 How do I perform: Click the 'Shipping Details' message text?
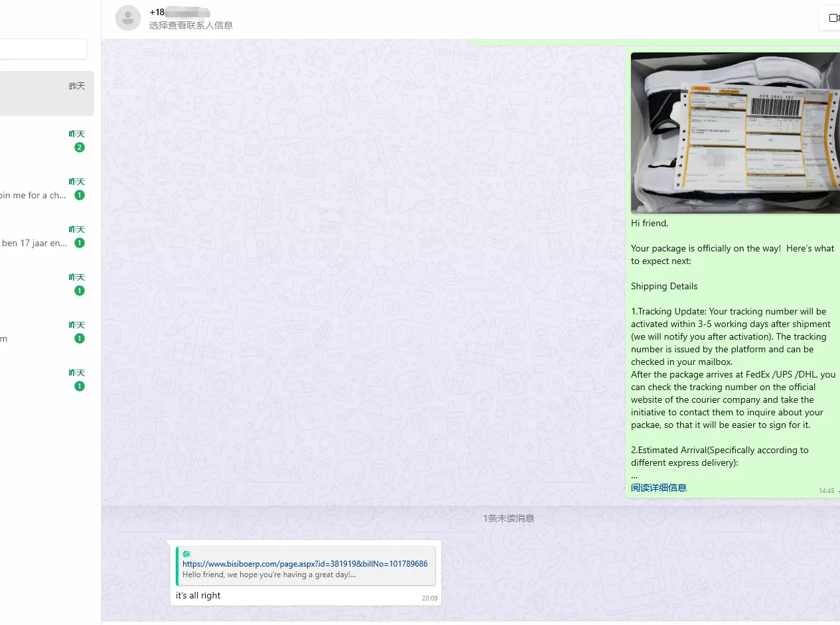click(x=664, y=286)
